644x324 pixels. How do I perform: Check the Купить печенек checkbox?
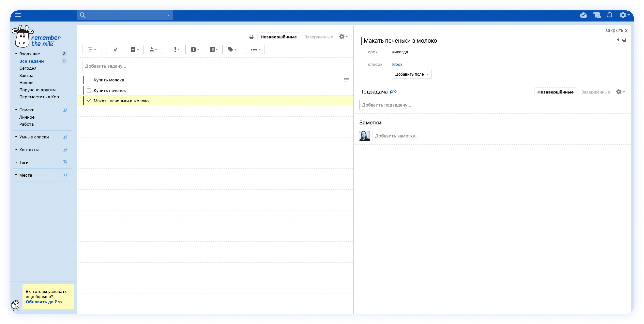pyautogui.click(x=89, y=90)
